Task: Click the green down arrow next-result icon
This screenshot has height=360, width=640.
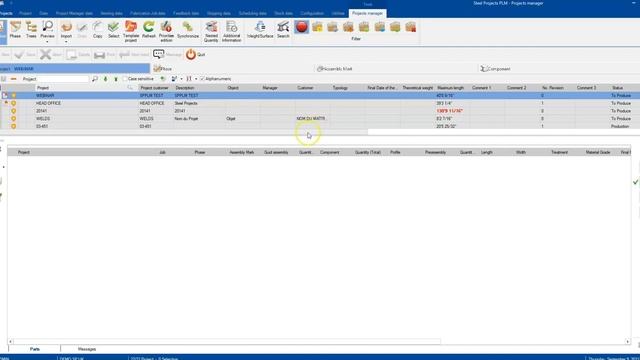Action: (x=106, y=79)
